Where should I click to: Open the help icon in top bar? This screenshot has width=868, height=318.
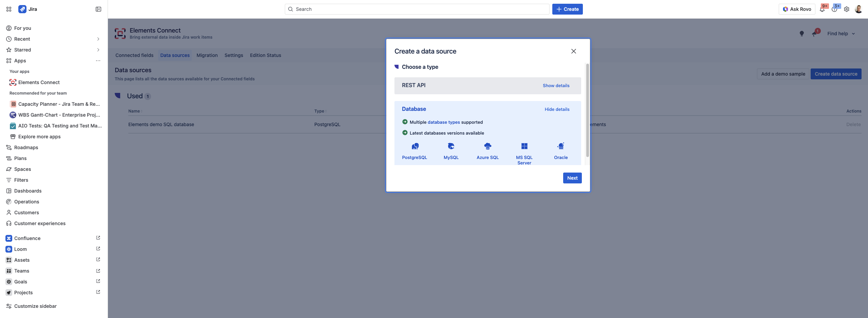834,9
